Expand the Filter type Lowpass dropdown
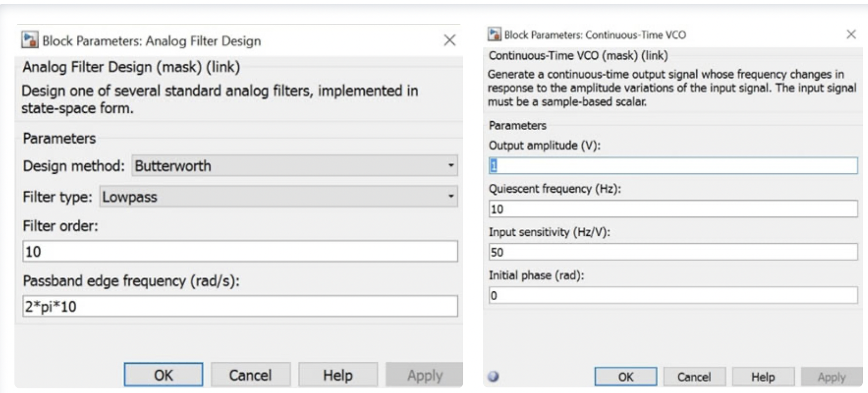The height and width of the screenshot is (393, 868). pos(278,197)
